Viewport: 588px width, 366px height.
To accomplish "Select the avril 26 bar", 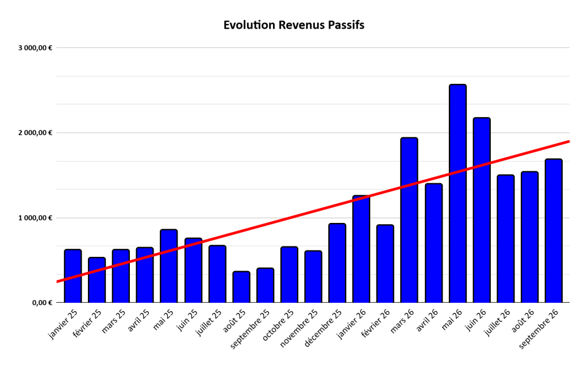I will [434, 243].
